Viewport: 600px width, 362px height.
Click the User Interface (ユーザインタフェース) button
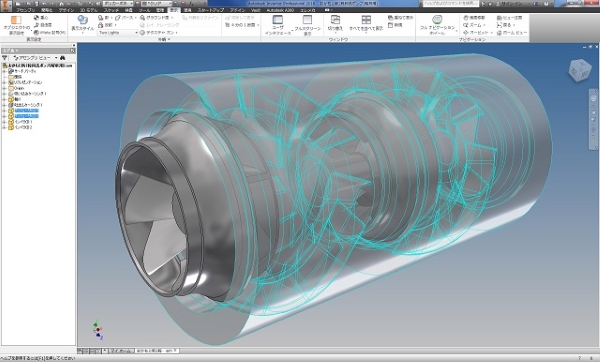coord(277,25)
